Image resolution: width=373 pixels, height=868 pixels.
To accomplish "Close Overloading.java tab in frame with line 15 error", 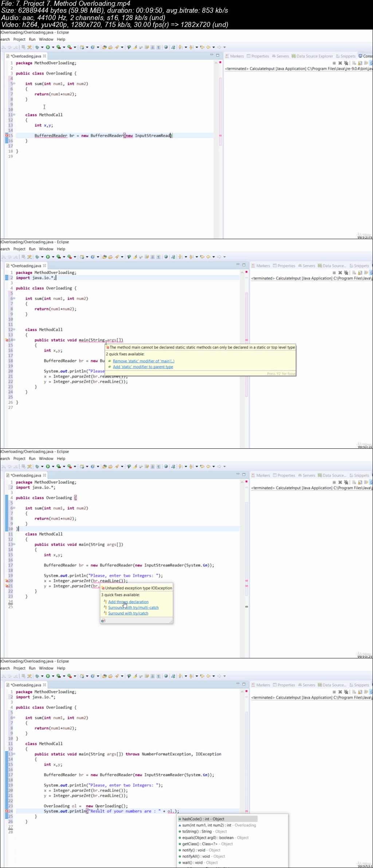I will [x=44, y=56].
